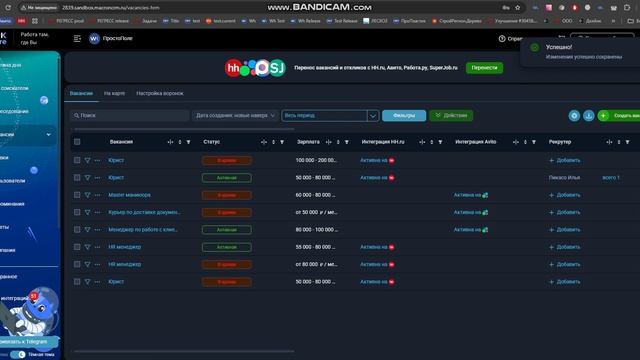
Task: Switch to the На карте tab
Action: (114, 93)
